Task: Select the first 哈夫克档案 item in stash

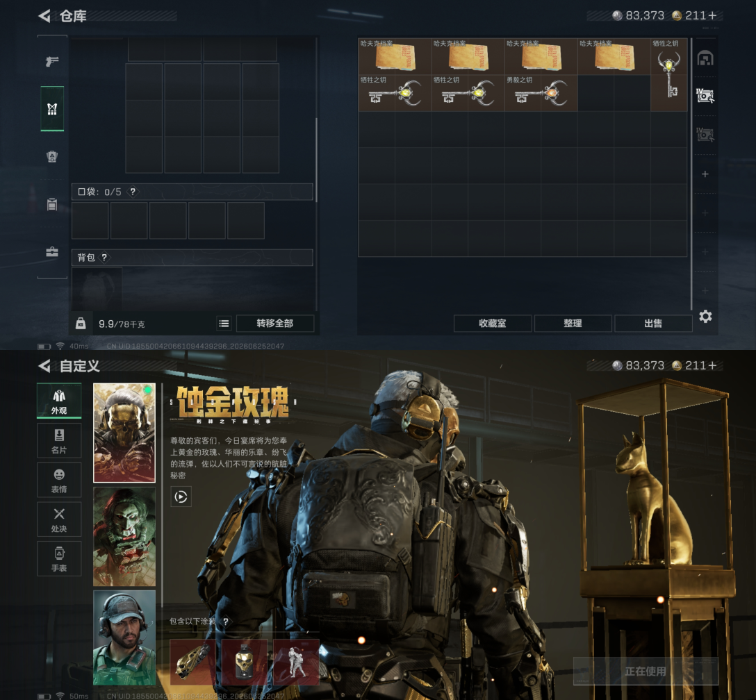Action: [395, 56]
